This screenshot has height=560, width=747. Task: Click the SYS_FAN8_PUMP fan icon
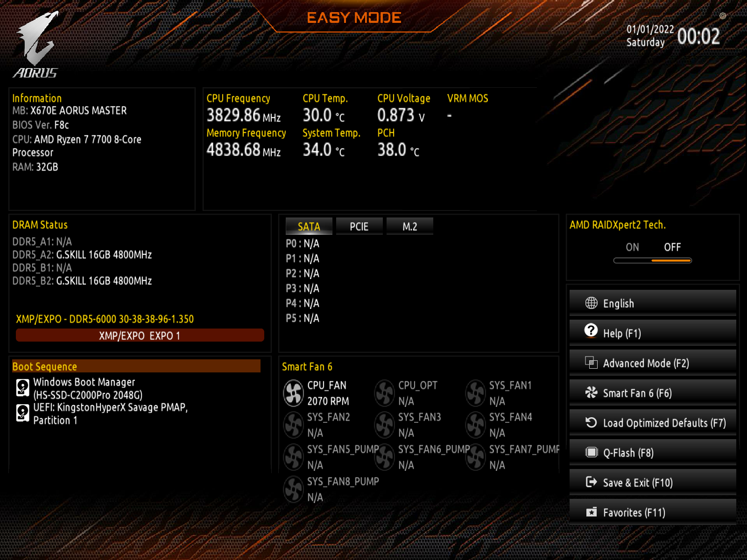coord(294,489)
